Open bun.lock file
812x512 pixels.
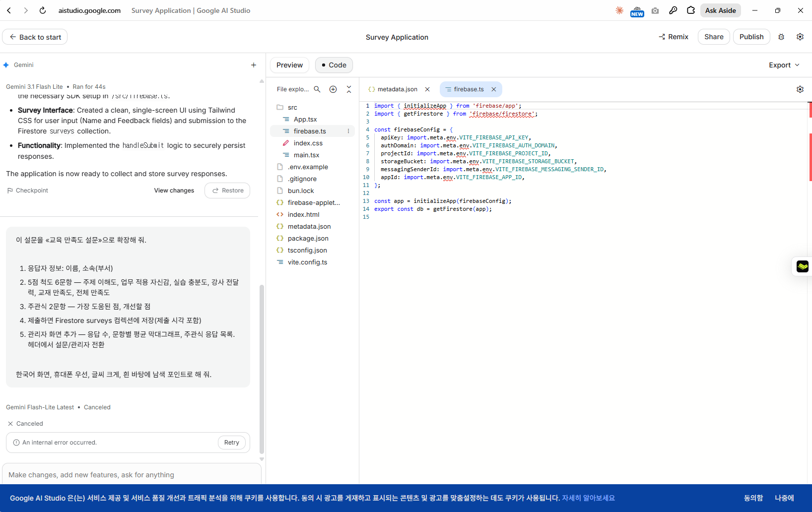point(313,191)
